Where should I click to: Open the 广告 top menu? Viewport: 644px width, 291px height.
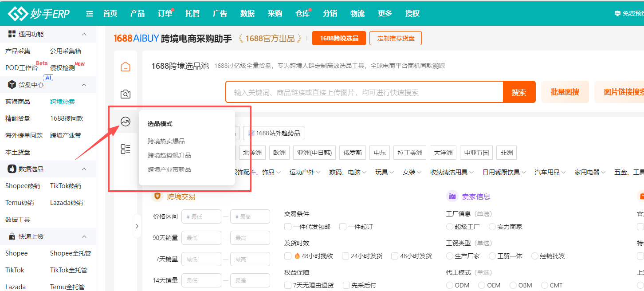click(x=220, y=14)
